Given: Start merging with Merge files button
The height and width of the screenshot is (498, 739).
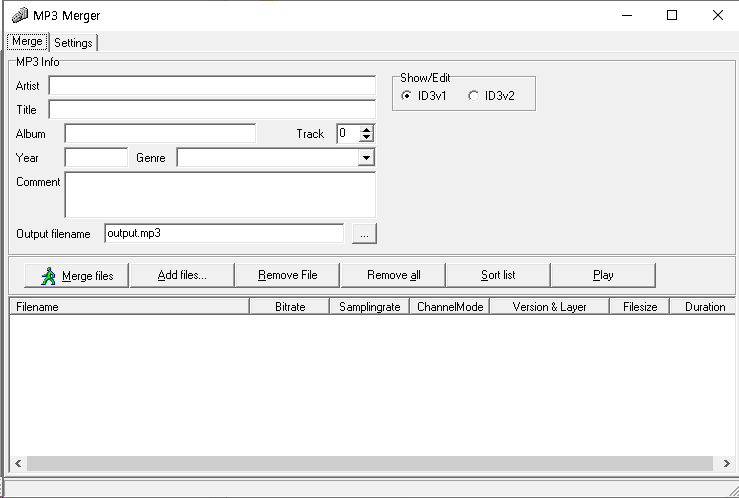Looking at the screenshot, I should (x=76, y=276).
